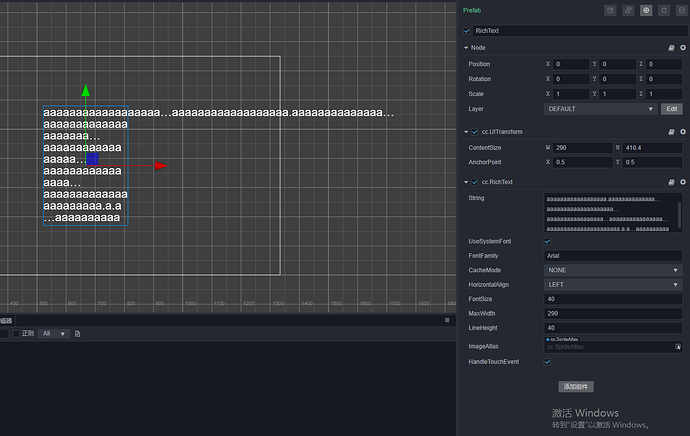Click the Edit button beside Layer
The height and width of the screenshot is (436, 690).
pyautogui.click(x=672, y=109)
